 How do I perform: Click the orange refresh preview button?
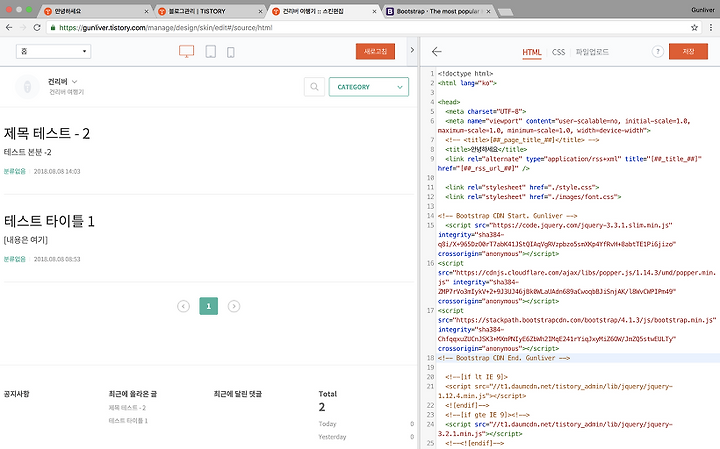[375, 51]
